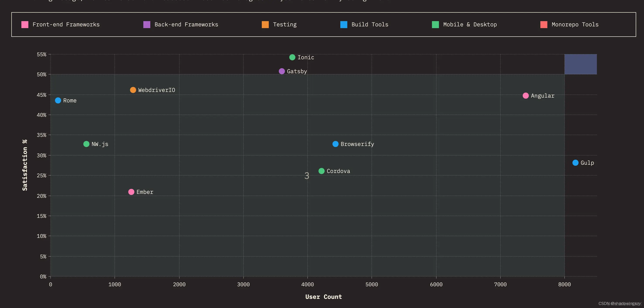Select the NW.js green dot
Image resolution: width=644 pixels, height=308 pixels.
click(86, 144)
